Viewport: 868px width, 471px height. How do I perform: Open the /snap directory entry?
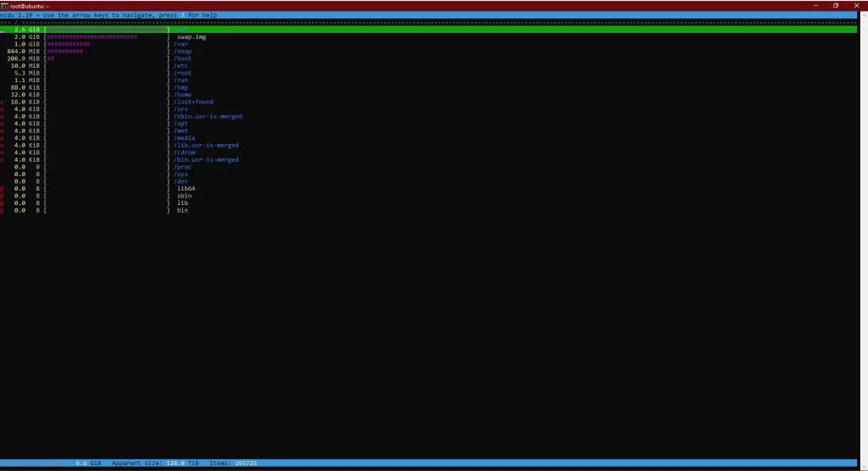tap(183, 51)
